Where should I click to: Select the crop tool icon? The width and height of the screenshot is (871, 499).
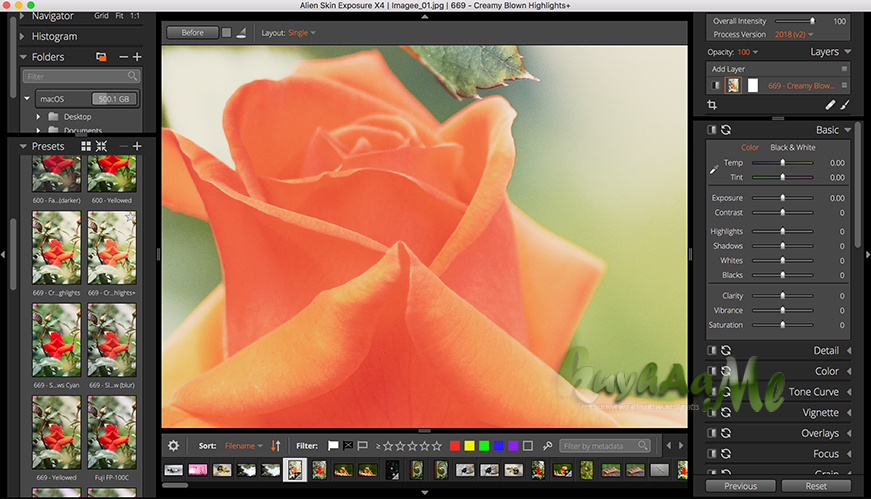(x=712, y=104)
